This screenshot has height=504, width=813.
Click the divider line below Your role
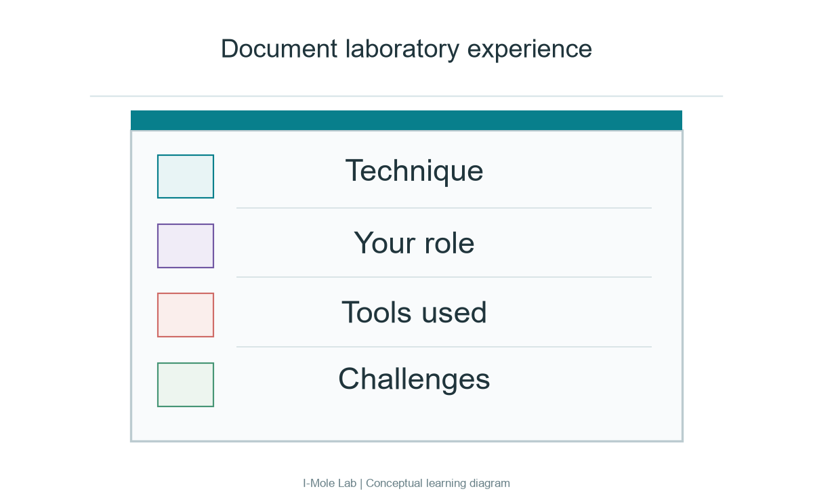(444, 277)
